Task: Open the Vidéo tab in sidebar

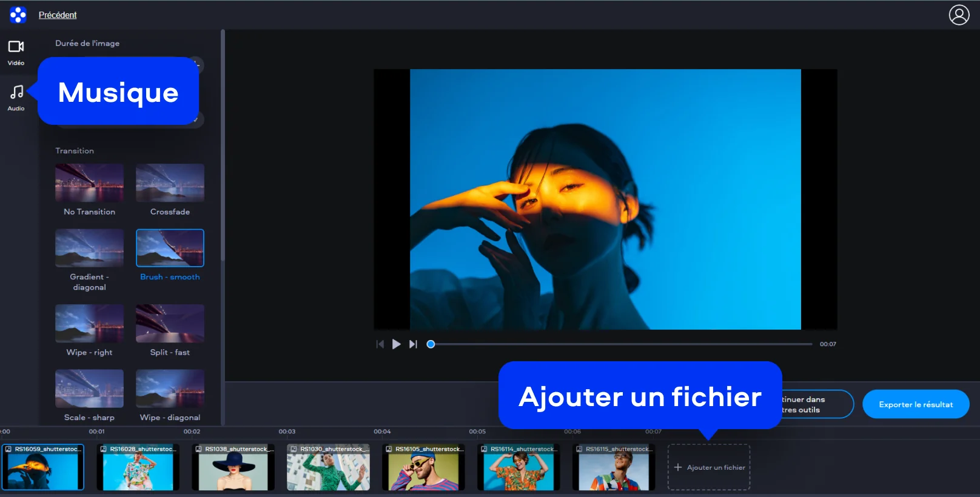Action: [x=16, y=52]
